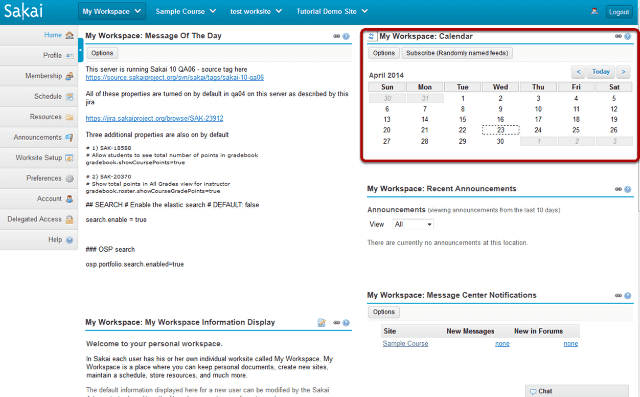Select April 23 in the calendar
This screenshot has height=397, width=640.
500,130
